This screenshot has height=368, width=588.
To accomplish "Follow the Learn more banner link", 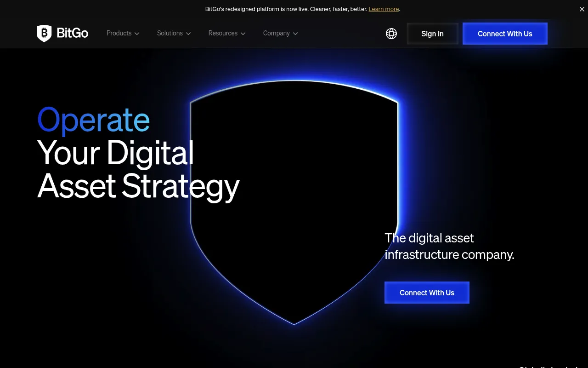I will [x=384, y=9].
